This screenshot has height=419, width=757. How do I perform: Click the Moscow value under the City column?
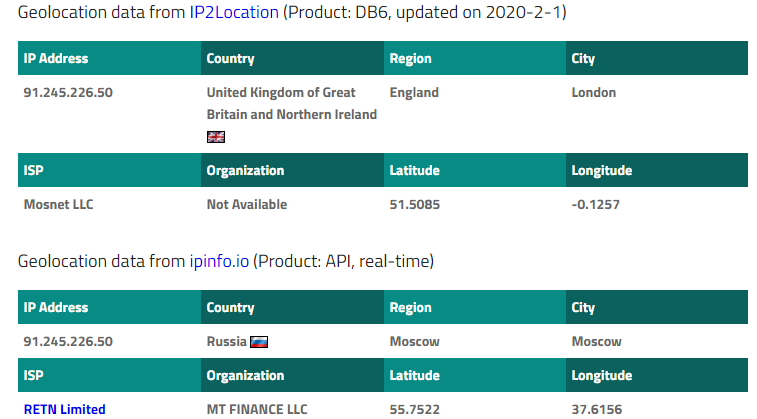coord(597,341)
